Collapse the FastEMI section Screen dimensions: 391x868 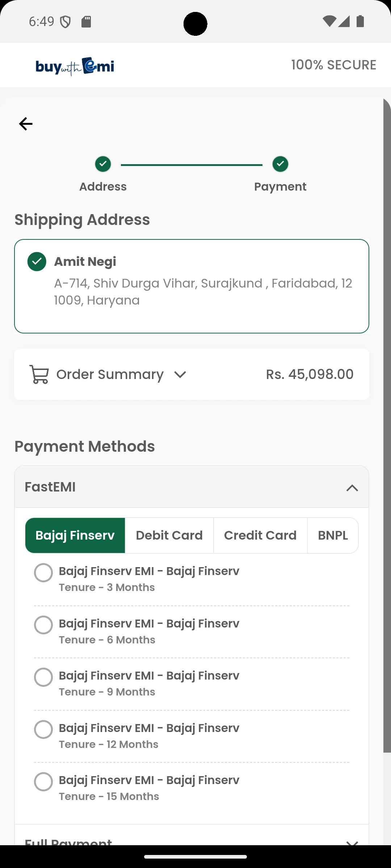point(352,488)
